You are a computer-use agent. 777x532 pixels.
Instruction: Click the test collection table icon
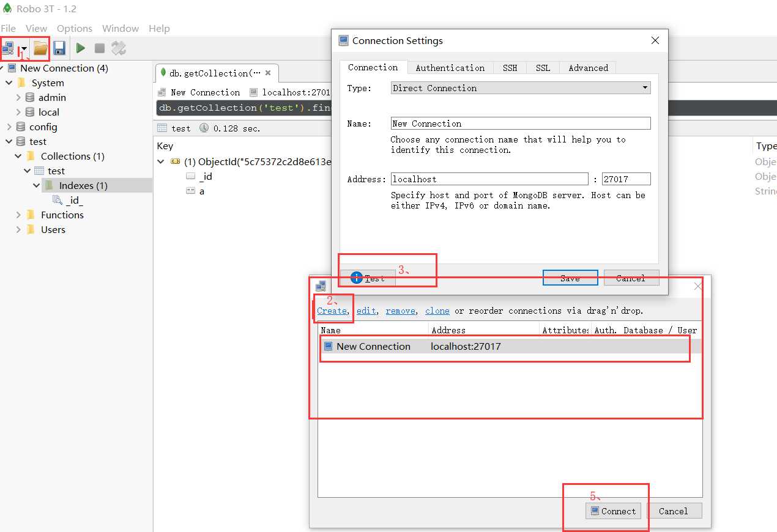pos(39,171)
